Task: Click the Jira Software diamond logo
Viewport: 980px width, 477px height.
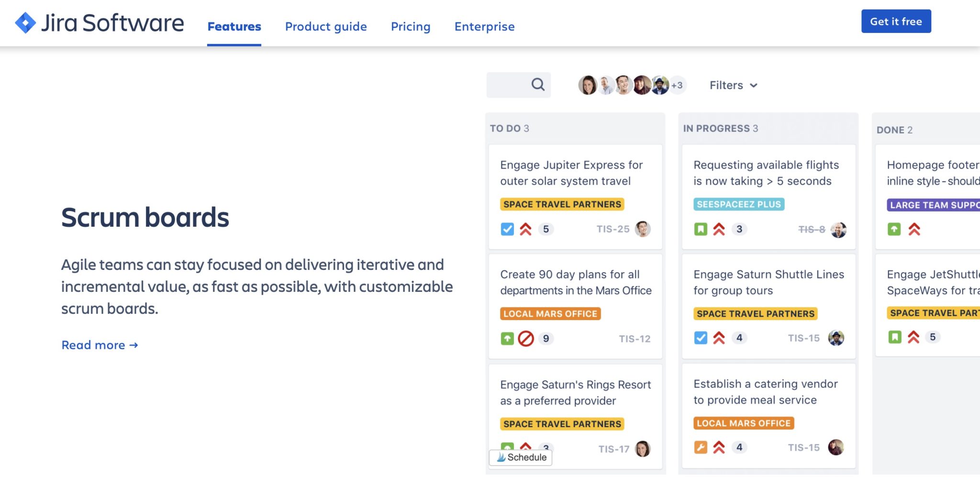Action: (x=25, y=22)
